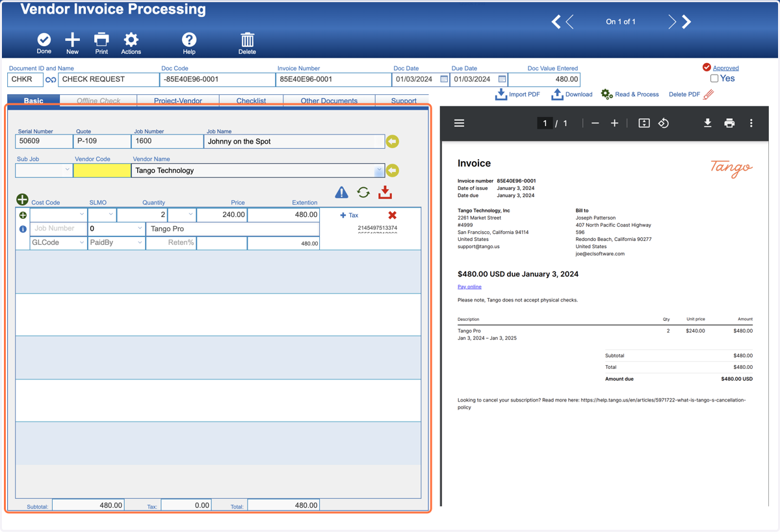Click the Tango Pro description field
This screenshot has height=532, width=780.
[x=233, y=229]
